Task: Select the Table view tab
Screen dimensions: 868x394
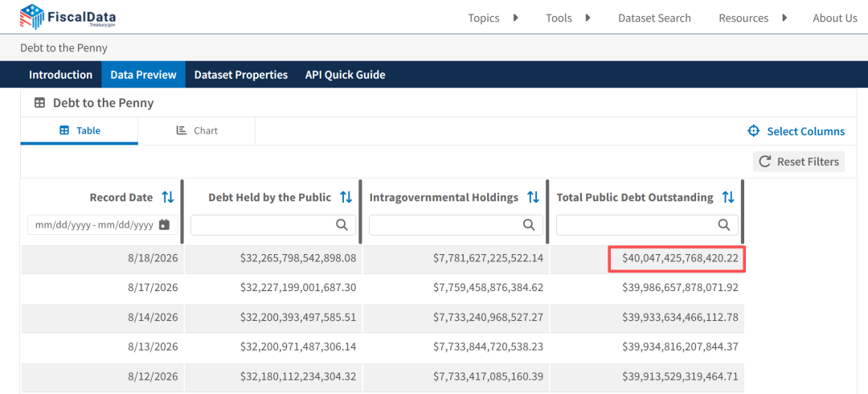Action: tap(79, 131)
